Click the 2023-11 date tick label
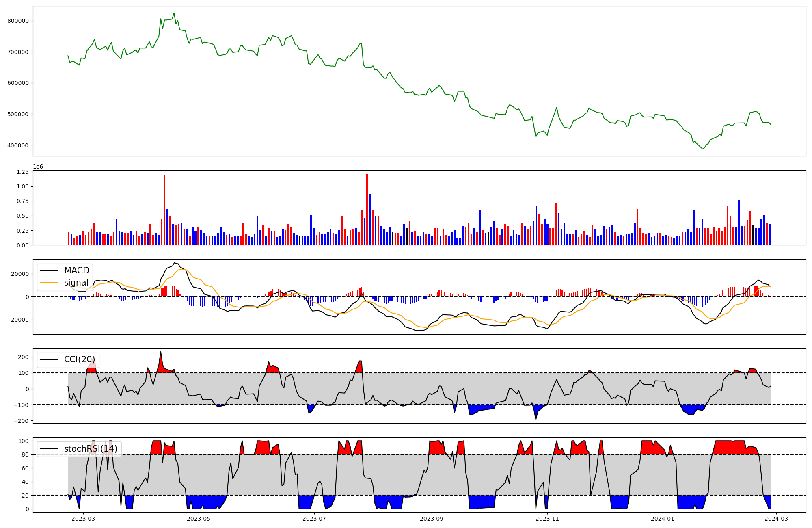 click(x=547, y=519)
